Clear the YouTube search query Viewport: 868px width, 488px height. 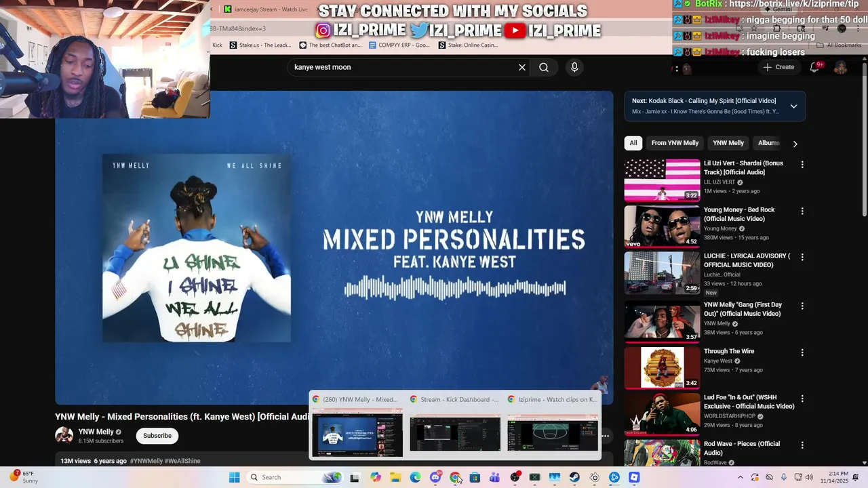point(522,67)
